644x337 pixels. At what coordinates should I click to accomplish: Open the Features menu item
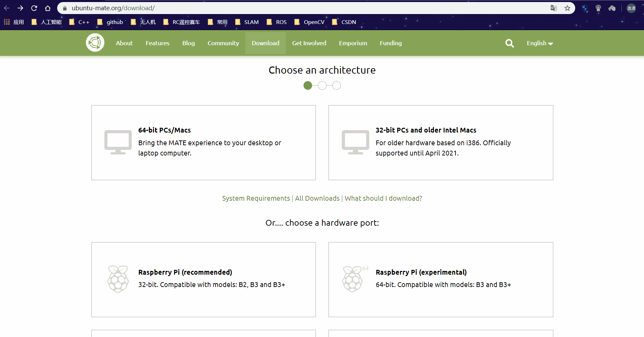click(157, 43)
